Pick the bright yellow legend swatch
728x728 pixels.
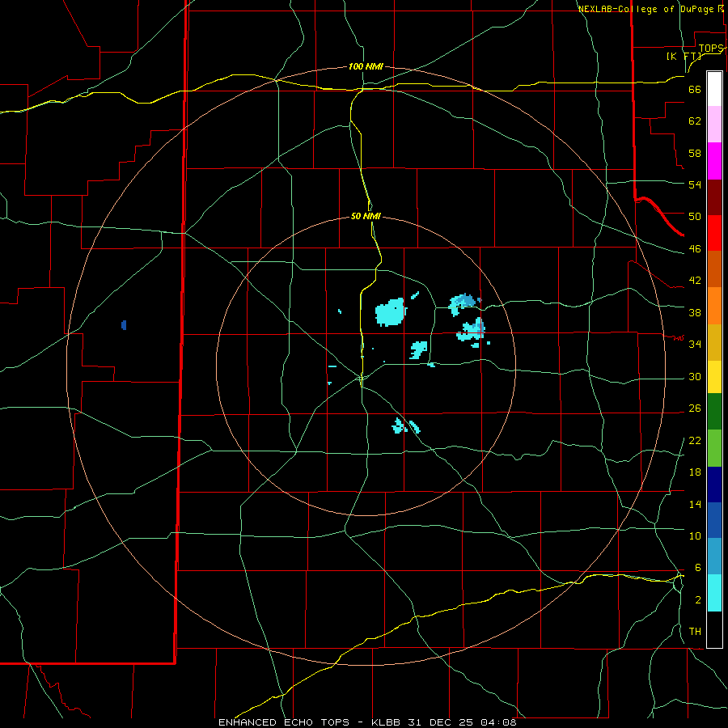coord(714,377)
